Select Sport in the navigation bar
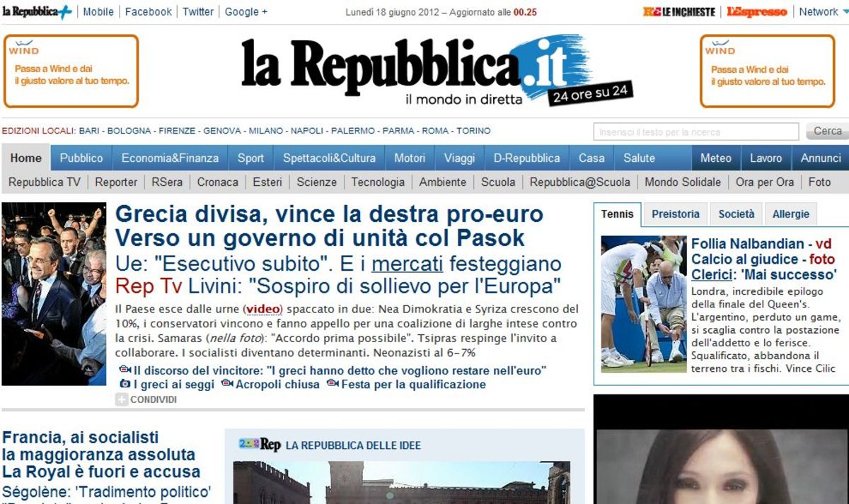This screenshot has width=849, height=504. [250, 158]
